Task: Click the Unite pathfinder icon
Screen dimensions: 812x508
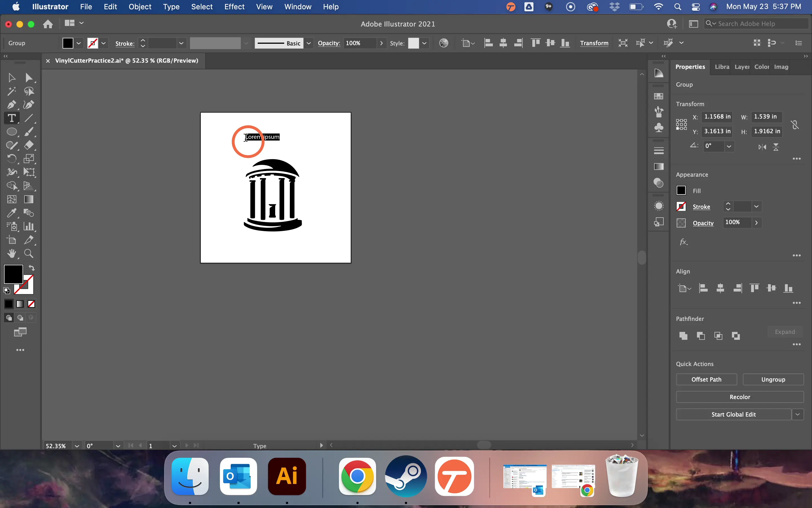Action: [683, 336]
